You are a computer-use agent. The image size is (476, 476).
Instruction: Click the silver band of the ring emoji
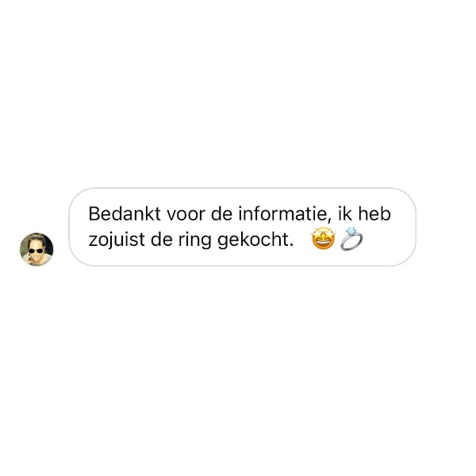coord(351,243)
